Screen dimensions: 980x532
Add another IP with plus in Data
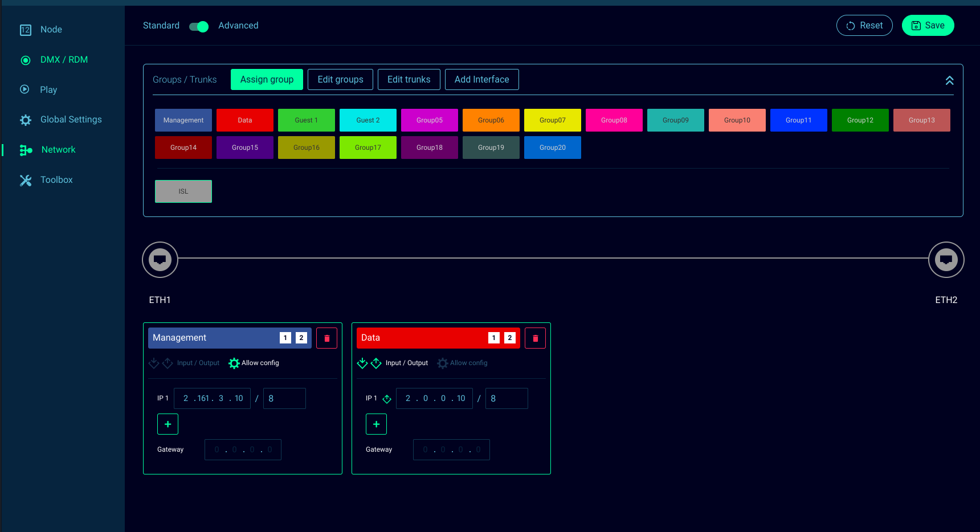pos(376,424)
